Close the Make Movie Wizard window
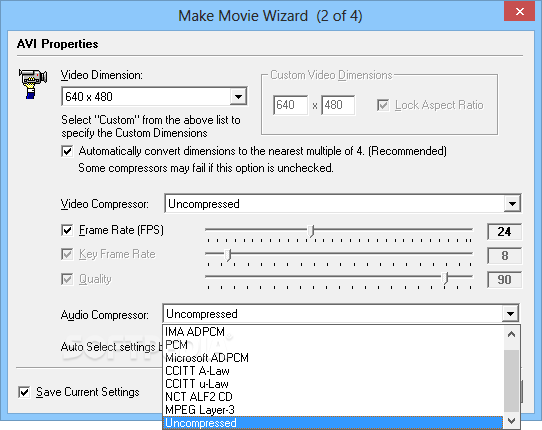Image resolution: width=542 pixels, height=430 pixels. tap(520, 11)
